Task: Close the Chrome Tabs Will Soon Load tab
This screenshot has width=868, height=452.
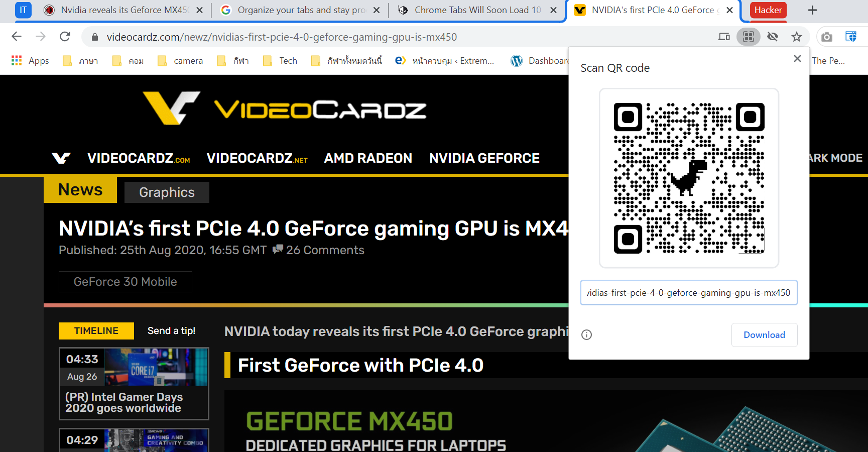Action: pos(553,10)
